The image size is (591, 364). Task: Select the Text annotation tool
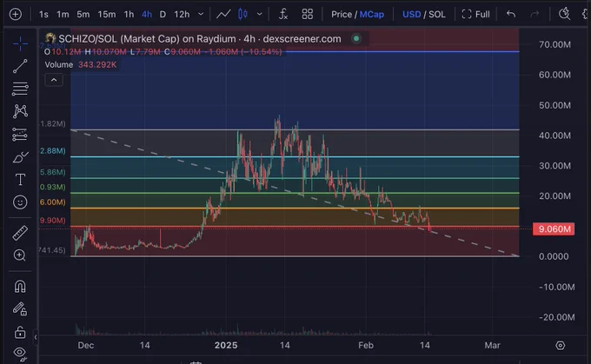[20, 179]
